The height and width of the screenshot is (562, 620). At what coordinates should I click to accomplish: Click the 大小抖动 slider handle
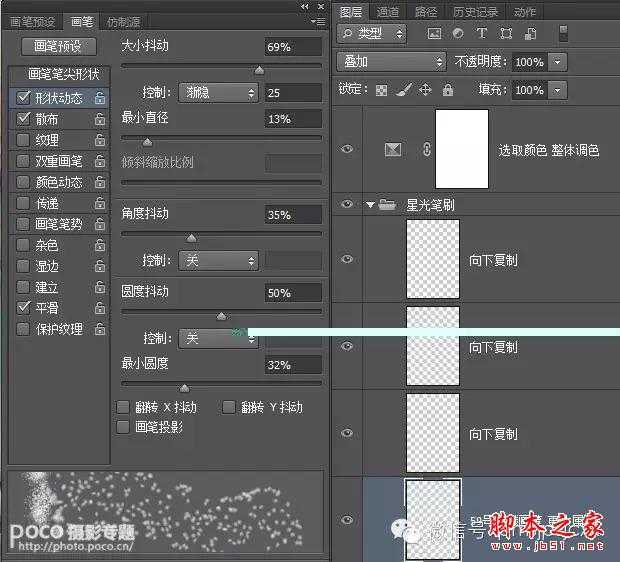pos(259,70)
